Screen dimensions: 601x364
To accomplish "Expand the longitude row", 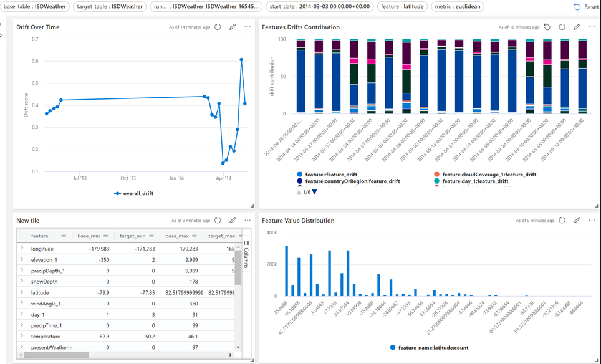I will [x=22, y=248].
